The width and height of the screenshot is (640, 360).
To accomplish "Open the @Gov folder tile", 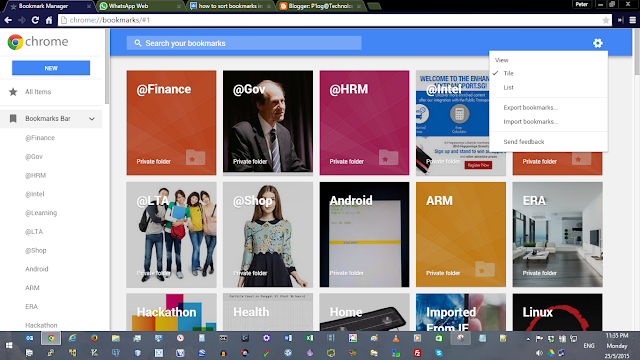I will pos(268,122).
